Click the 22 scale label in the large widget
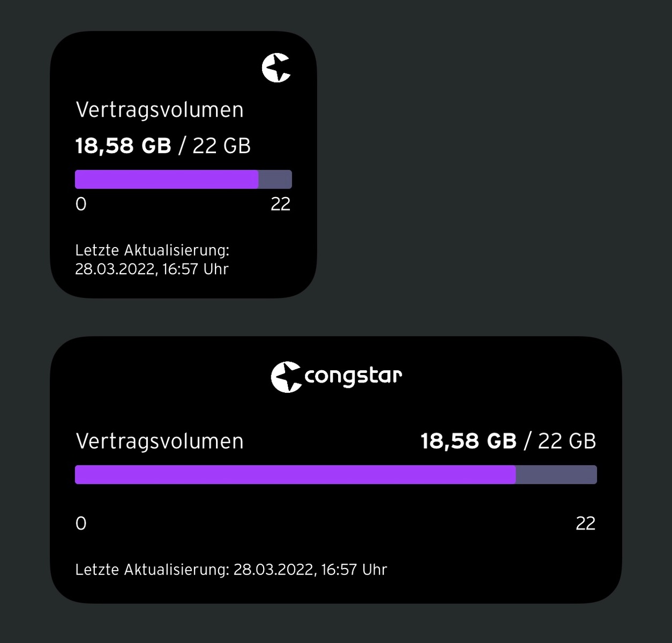The height and width of the screenshot is (643, 672). tap(585, 524)
